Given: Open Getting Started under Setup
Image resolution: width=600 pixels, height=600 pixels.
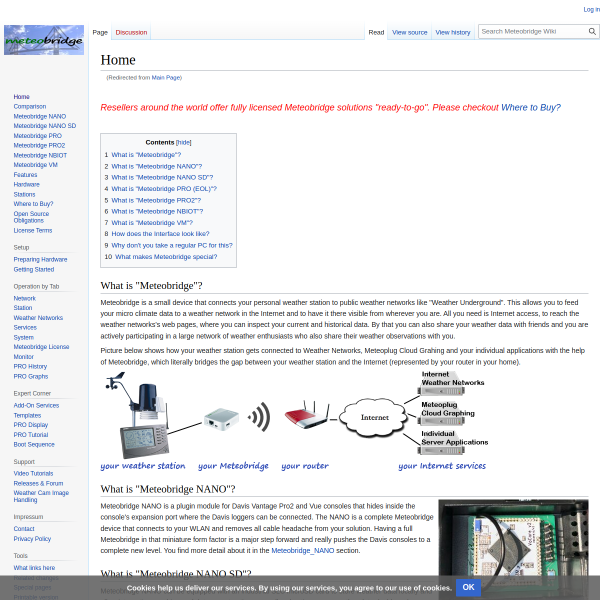Looking at the screenshot, I should 34,270.
